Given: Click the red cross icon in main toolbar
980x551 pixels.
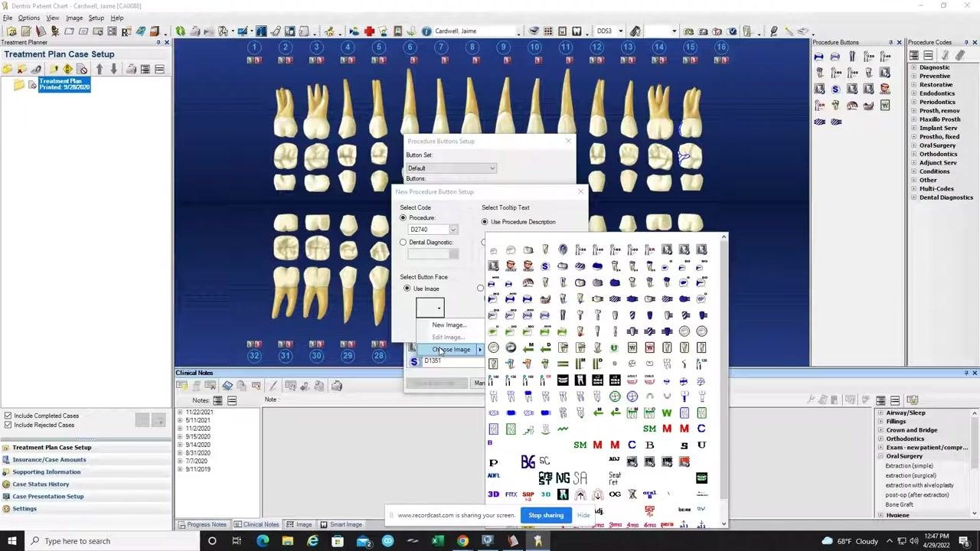Looking at the screenshot, I should point(369,31).
